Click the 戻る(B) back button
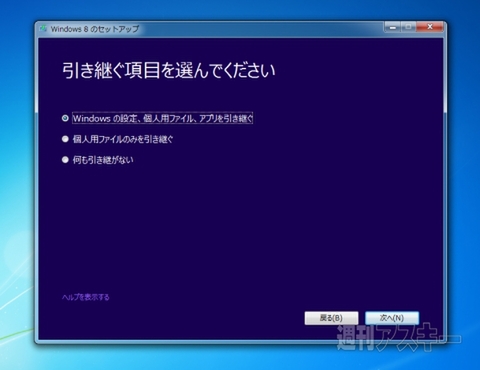 point(331,318)
